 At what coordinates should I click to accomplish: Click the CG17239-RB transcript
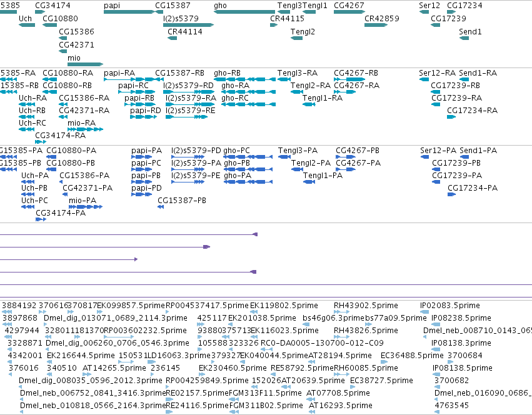click(x=435, y=92)
